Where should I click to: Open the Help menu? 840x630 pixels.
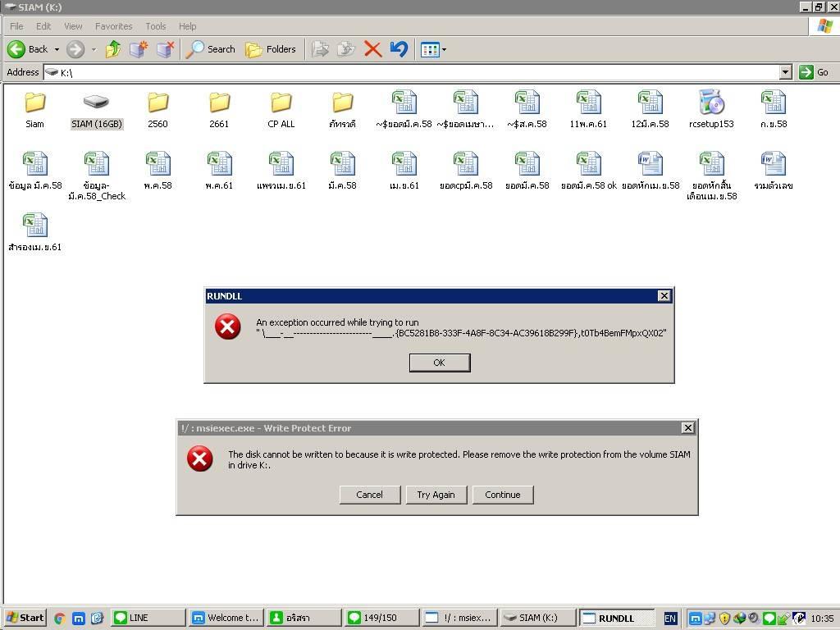click(188, 26)
